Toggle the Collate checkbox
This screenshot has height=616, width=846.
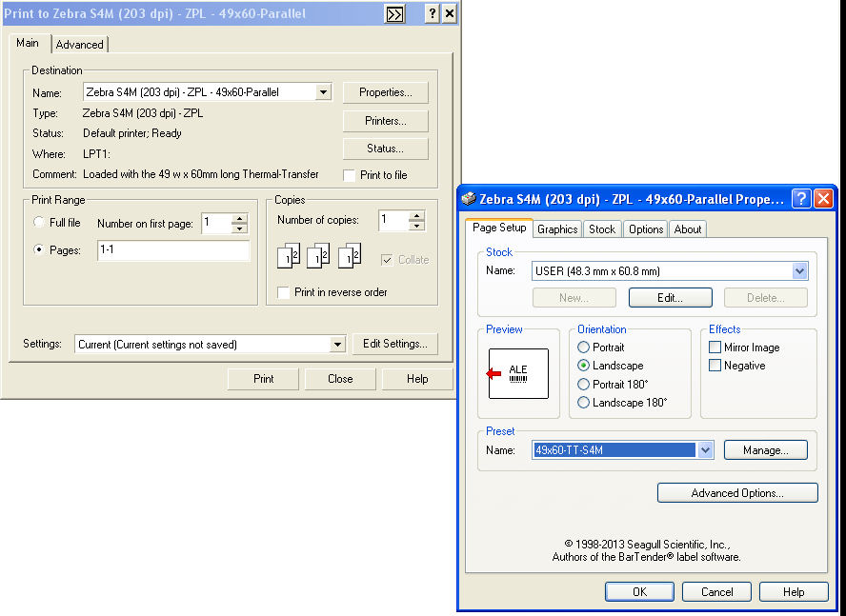387,260
